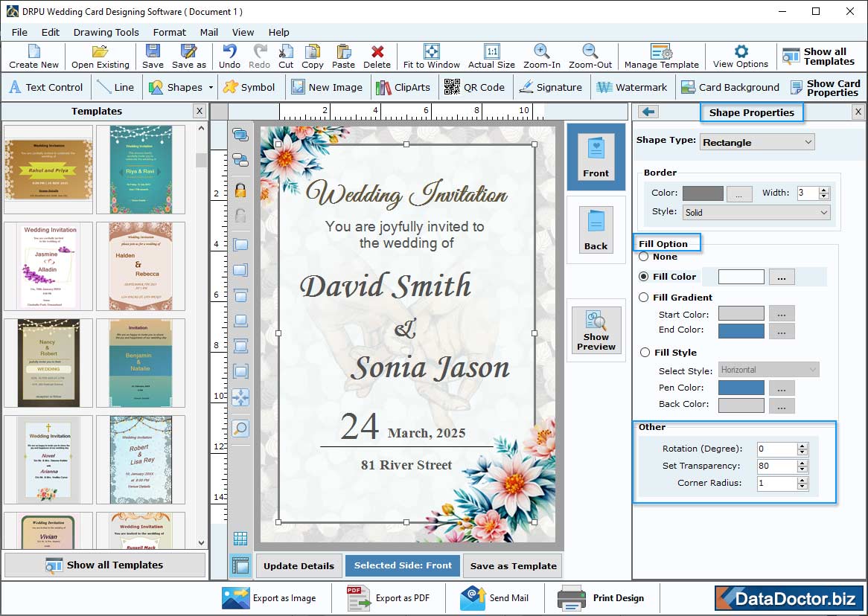Click the gradient End Color blue swatch
Screen dimensions: 868x616
741,330
